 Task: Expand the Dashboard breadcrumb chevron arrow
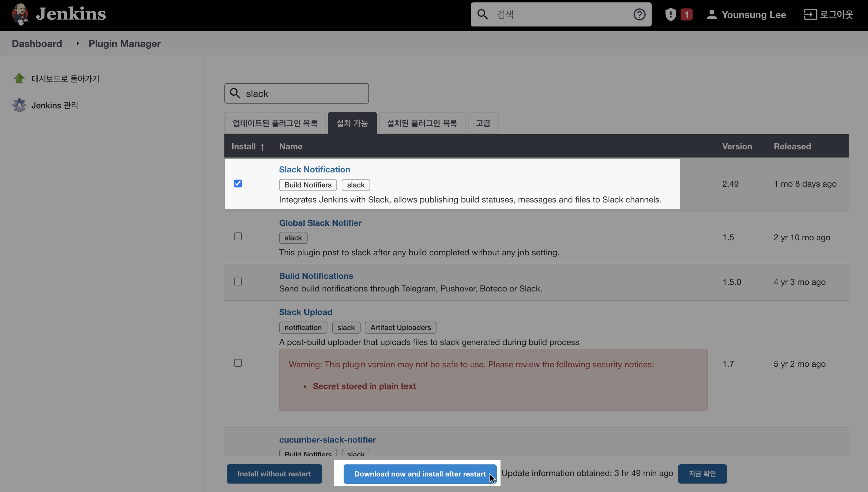click(x=77, y=43)
